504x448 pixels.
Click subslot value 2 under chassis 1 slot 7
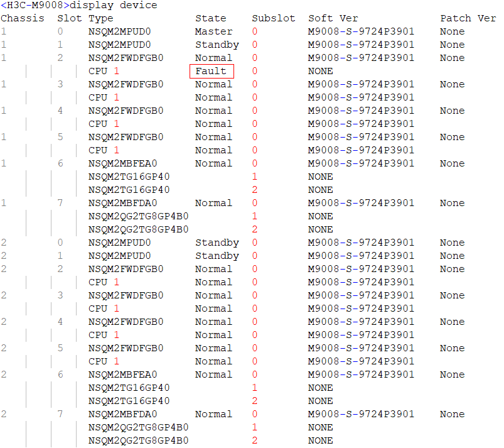click(x=255, y=229)
